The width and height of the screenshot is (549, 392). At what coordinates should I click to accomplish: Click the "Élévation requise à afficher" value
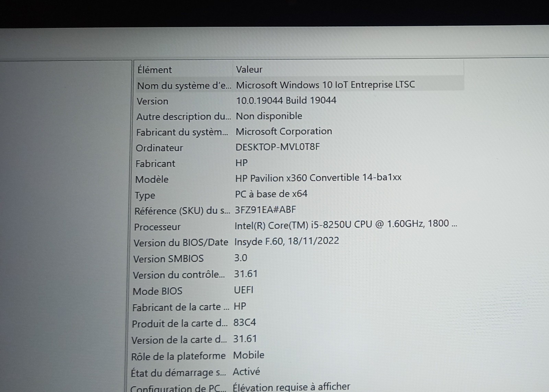coord(291,387)
